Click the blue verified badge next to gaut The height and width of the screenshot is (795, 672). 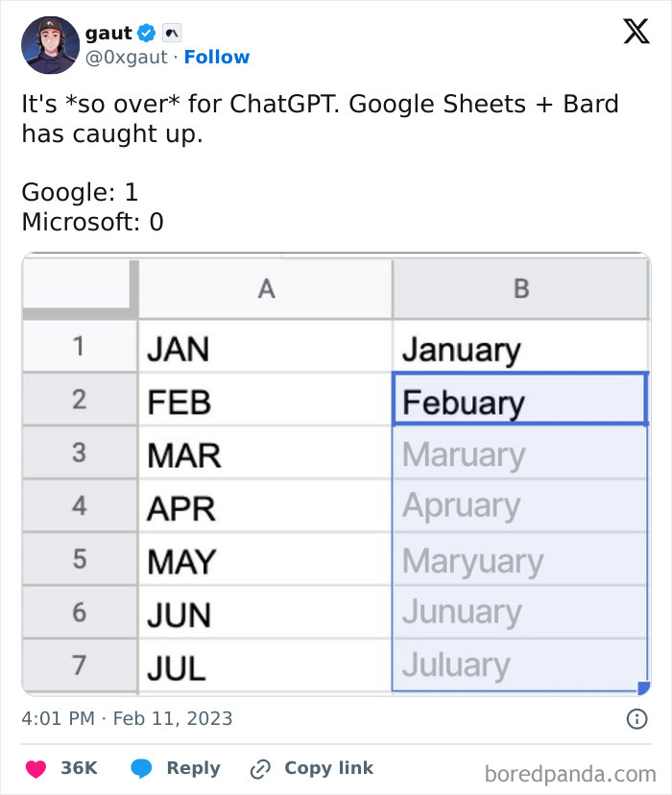[145, 32]
